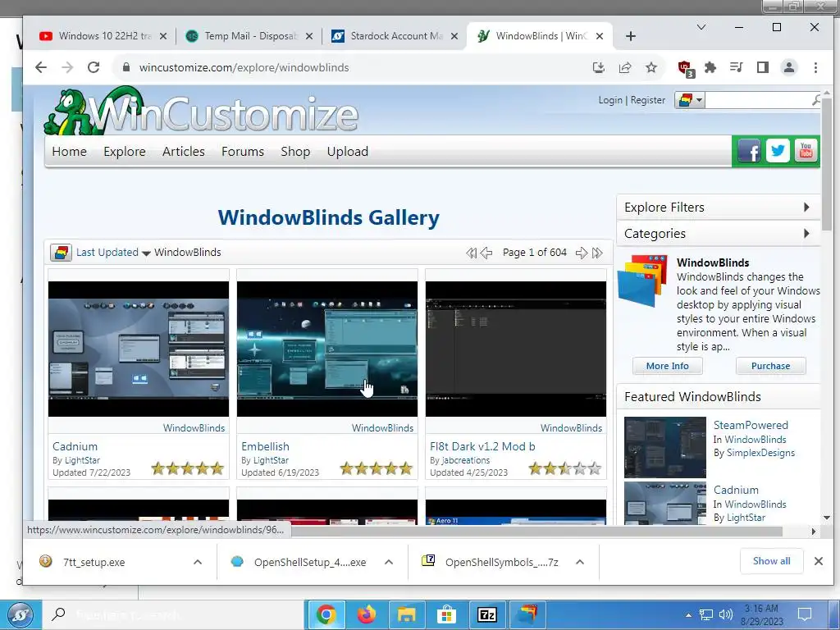This screenshot has width=840, height=630.
Task: Click the volume icon in system tray
Action: tap(725, 614)
